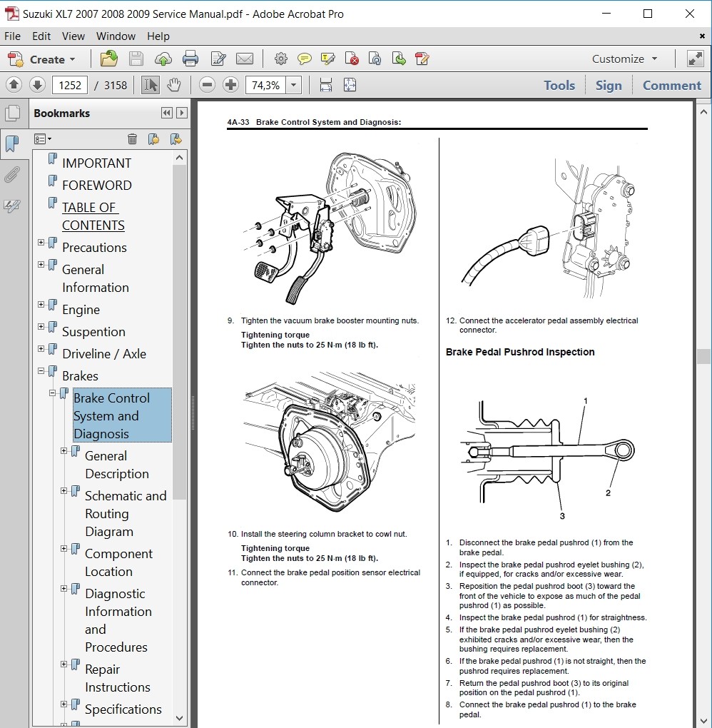The image size is (712, 728).
Task: Open the Page Thumbnails panel icon
Action: (12, 113)
